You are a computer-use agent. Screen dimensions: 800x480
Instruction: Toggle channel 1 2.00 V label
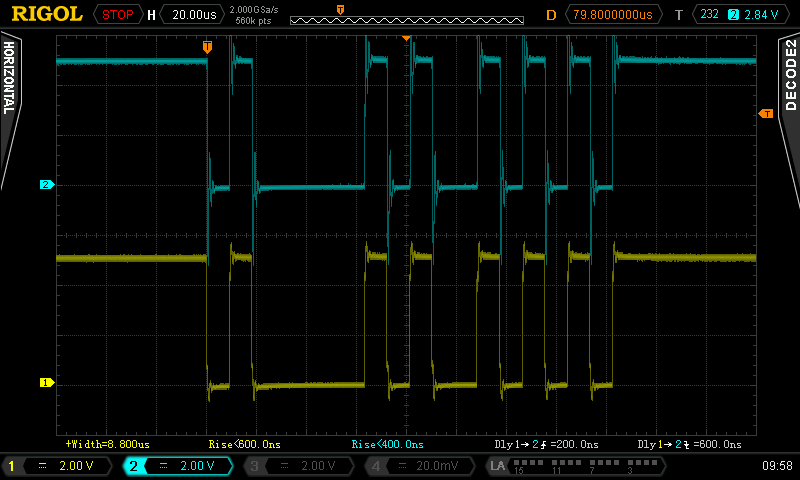[57, 466]
